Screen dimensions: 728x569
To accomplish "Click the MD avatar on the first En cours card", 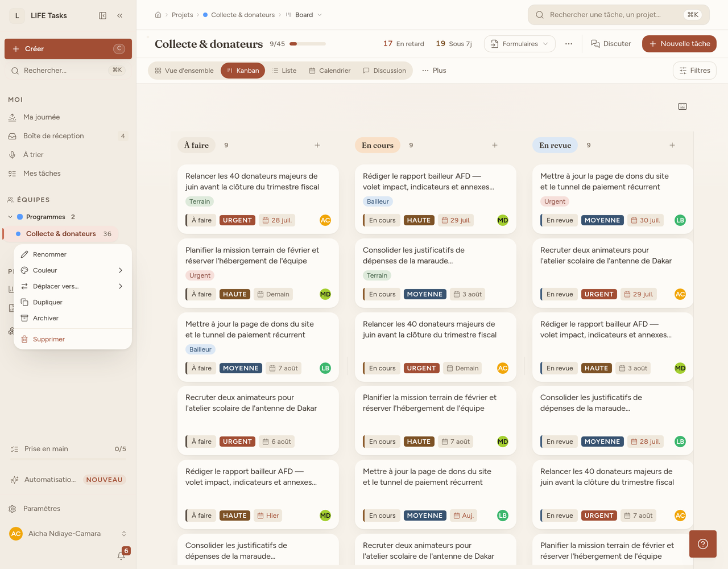I will (x=503, y=220).
